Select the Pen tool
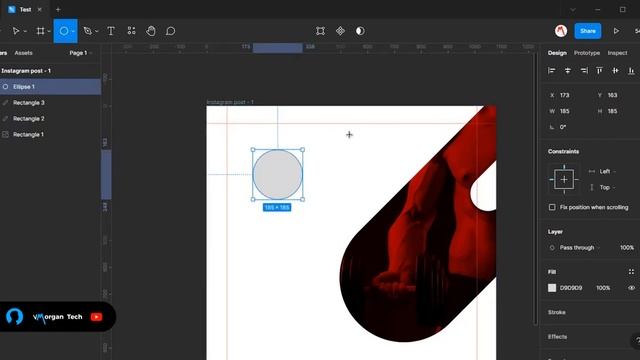Viewport: 640px width, 360px height. coord(87,31)
